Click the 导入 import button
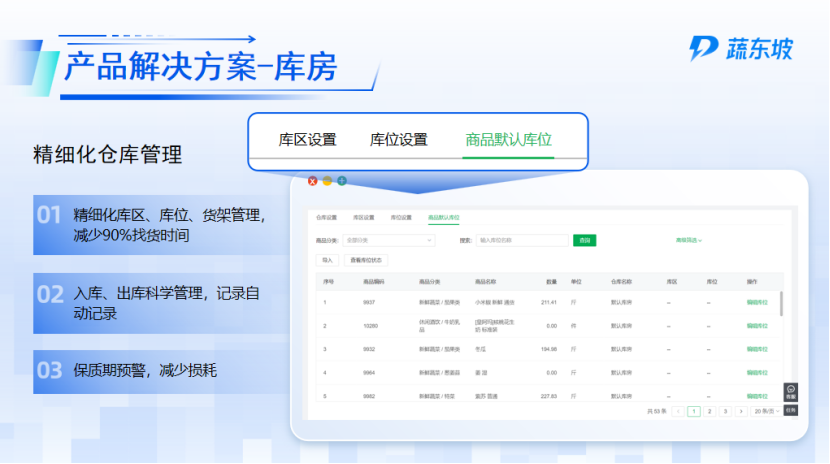This screenshot has height=464, width=830. click(x=326, y=260)
